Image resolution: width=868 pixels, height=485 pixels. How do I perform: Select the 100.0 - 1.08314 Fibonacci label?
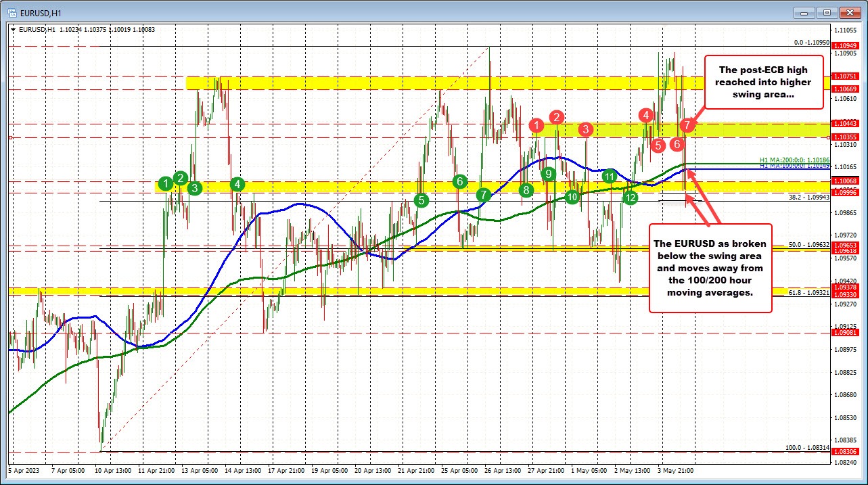tap(807, 448)
